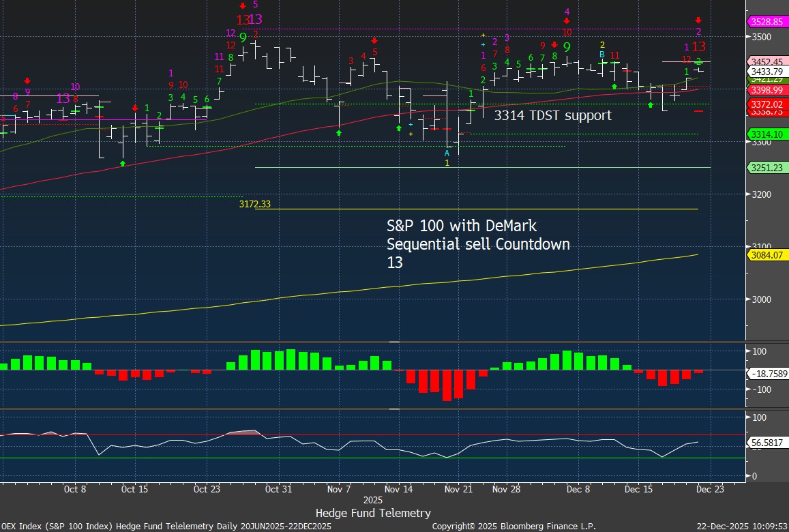
Task: Click the red down arrow above the latest bar
Action: click(x=698, y=20)
